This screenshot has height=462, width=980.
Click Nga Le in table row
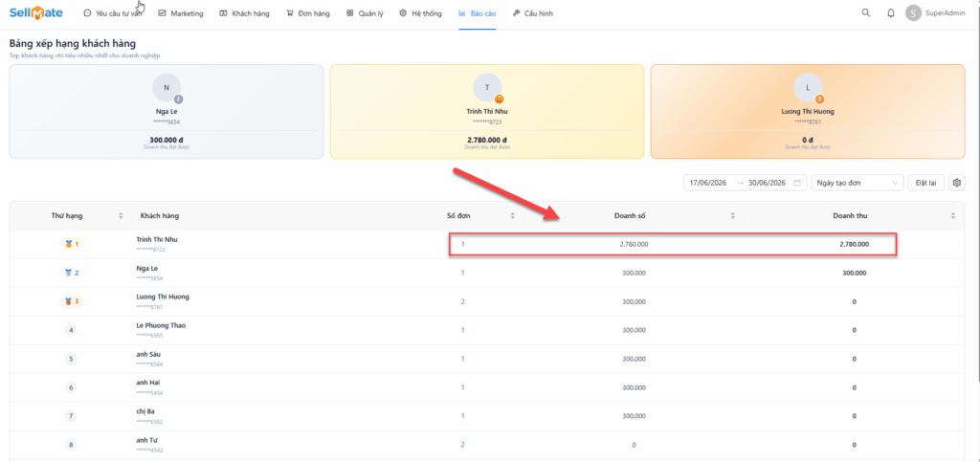click(x=146, y=268)
